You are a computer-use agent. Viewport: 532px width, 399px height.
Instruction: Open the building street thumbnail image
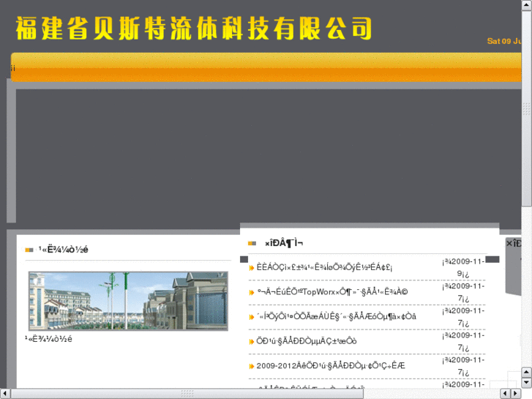pyautogui.click(x=128, y=301)
